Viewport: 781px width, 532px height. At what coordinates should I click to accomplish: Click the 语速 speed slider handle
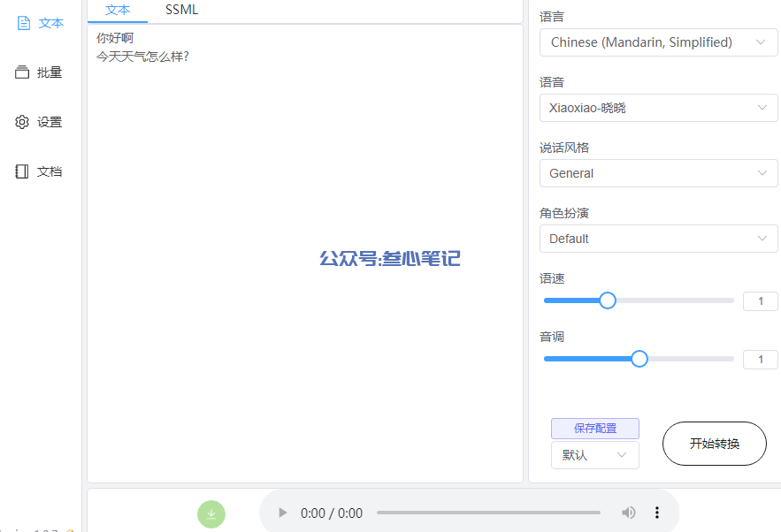tap(607, 300)
